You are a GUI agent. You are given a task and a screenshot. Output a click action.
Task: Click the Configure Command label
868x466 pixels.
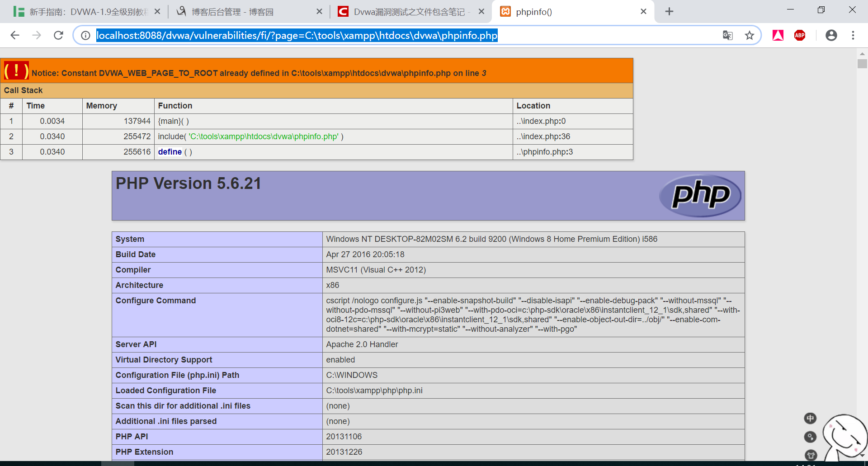pyautogui.click(x=156, y=301)
